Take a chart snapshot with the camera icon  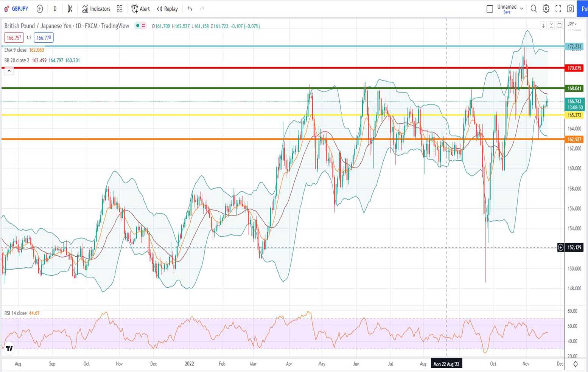pyautogui.click(x=570, y=9)
